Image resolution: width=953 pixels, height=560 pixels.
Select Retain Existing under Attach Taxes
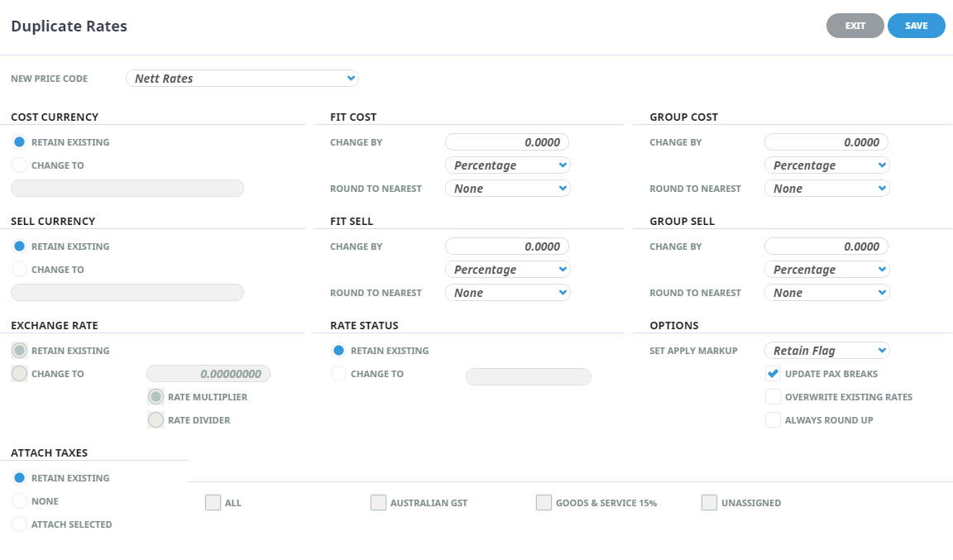coord(20,478)
